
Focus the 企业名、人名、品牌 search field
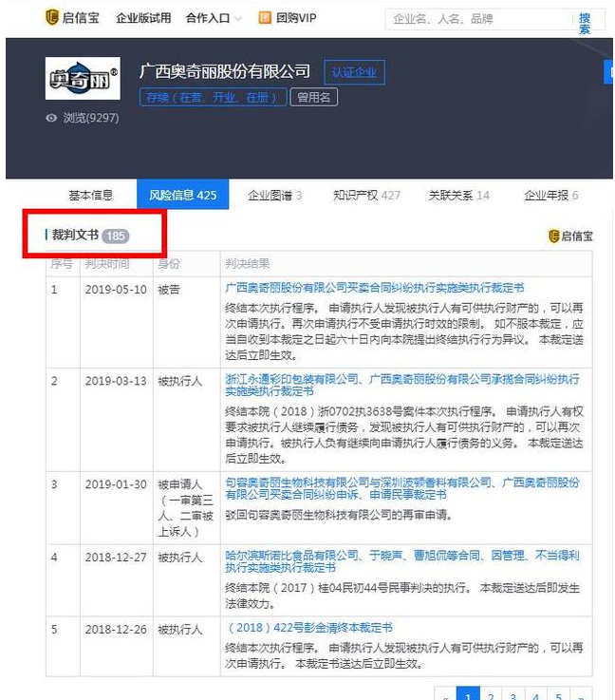tap(479, 19)
